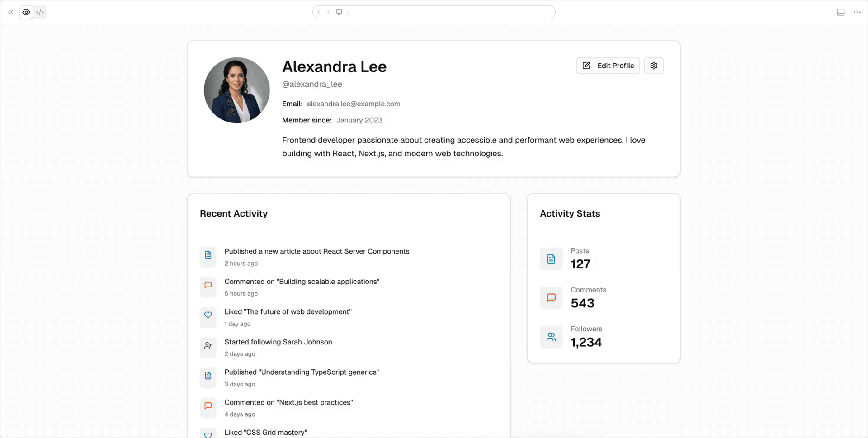
Task: Go back with browser back arrow
Action: (319, 12)
